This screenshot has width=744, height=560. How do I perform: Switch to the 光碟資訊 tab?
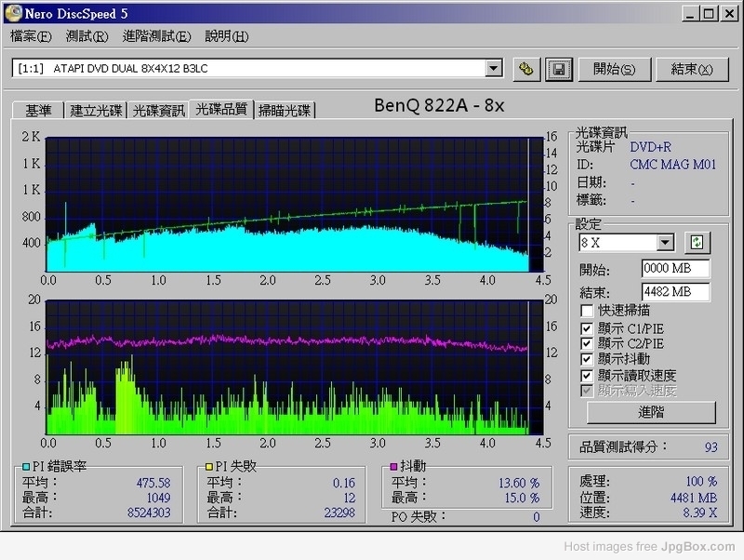tap(158, 111)
